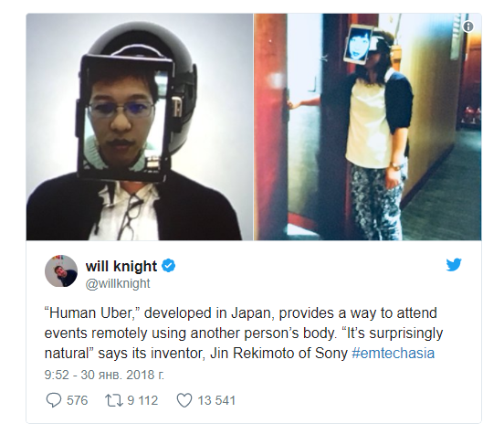Screen dimensions: 504x434
Task: Click the like count 13 541
Action: click(x=216, y=400)
